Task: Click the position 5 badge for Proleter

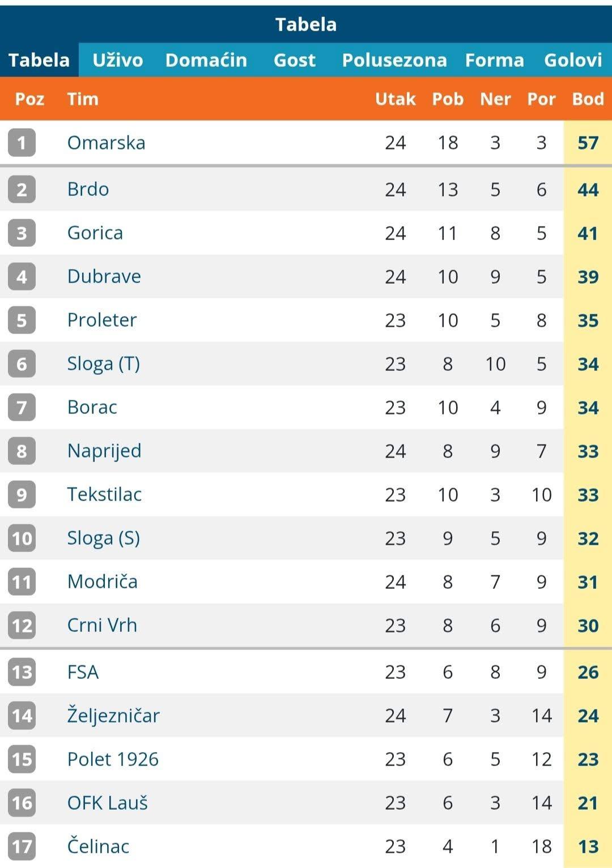Action: click(22, 320)
